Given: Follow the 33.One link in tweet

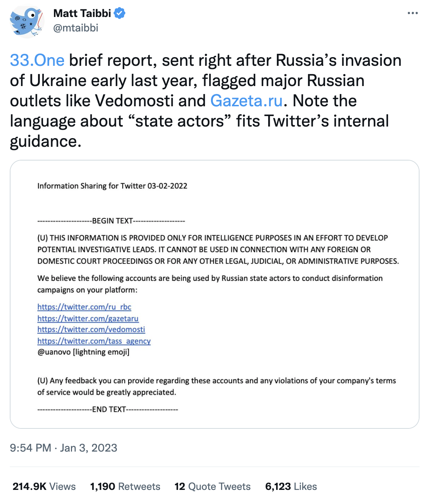Looking at the screenshot, I should [37, 60].
